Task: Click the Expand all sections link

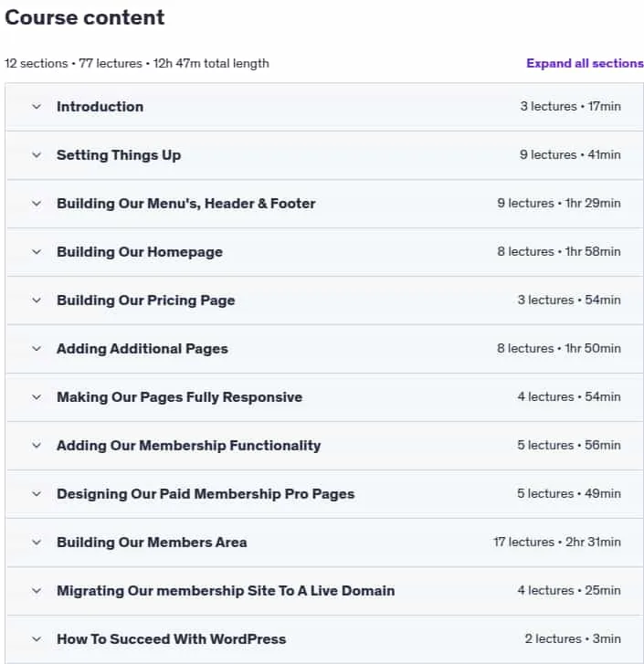Action: tap(585, 64)
